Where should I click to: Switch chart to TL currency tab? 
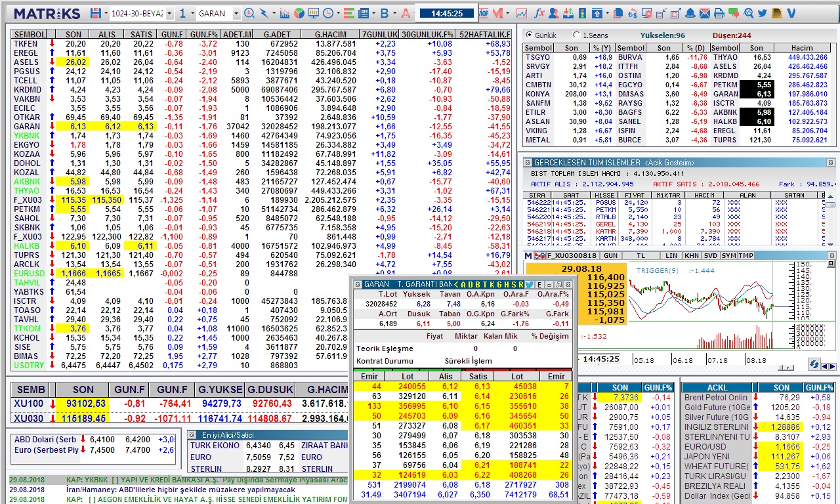[x=640, y=255]
